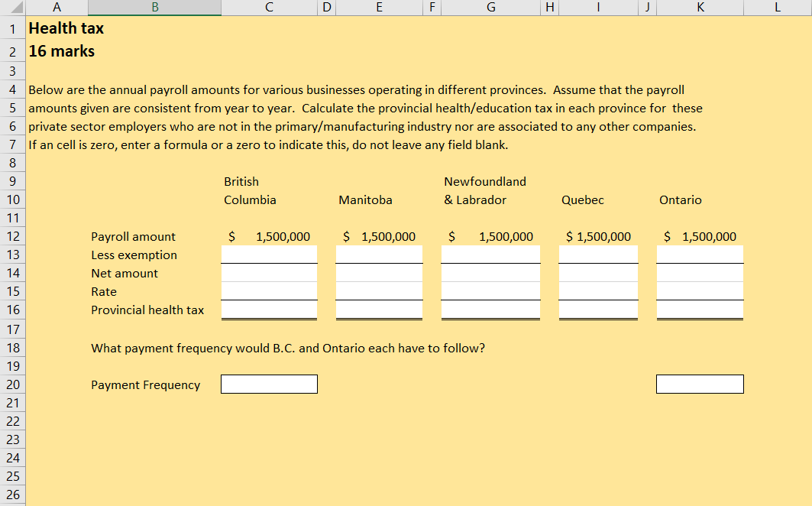Click Manitoba's Less exemption input cell
Screen dimensions: 812x506
[x=379, y=255]
